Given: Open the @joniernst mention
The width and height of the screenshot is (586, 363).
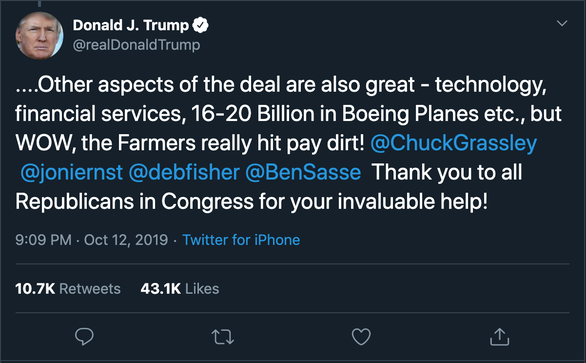Looking at the screenshot, I should [x=71, y=172].
